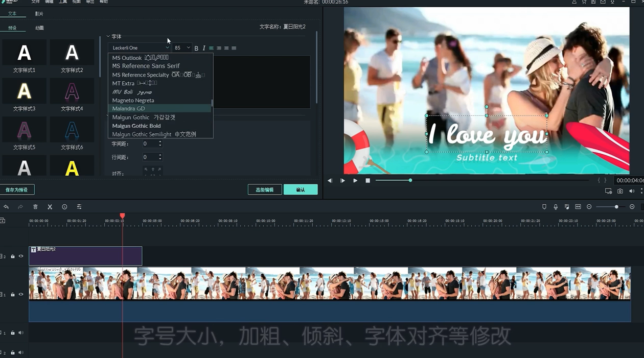Viewport: 644px width, 358px height.
Task: Justify text alignment icon
Action: [x=234, y=48]
